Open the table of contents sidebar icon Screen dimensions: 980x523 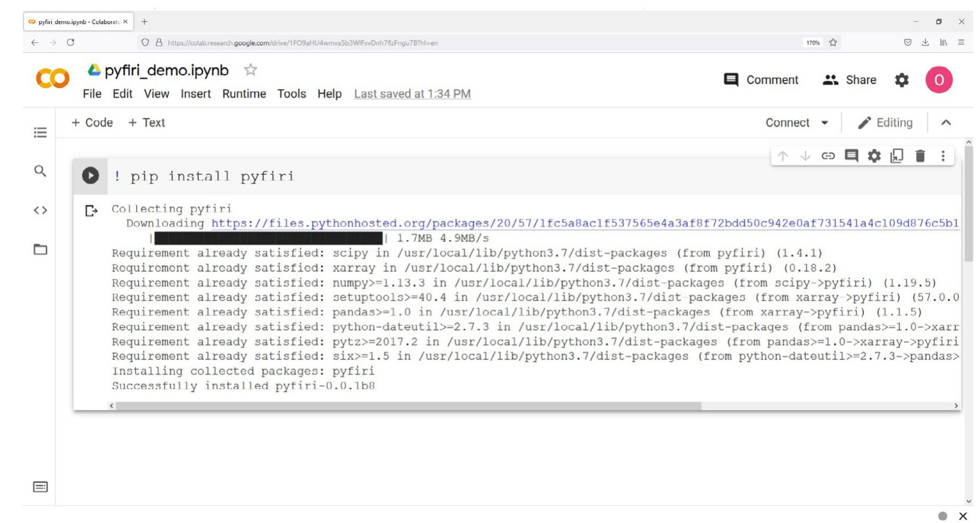(40, 132)
